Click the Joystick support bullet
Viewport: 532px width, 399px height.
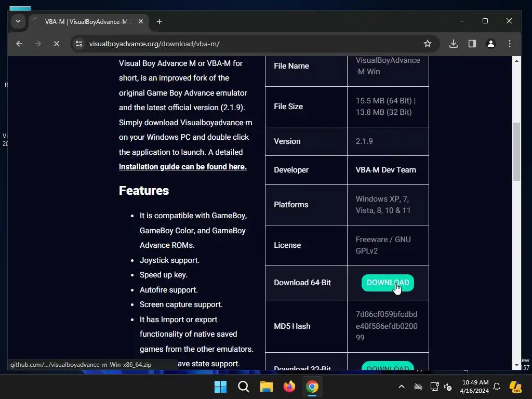point(170,260)
